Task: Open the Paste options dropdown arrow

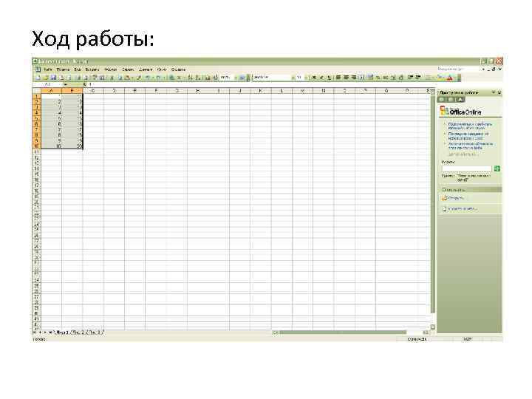Action: tap(133, 78)
